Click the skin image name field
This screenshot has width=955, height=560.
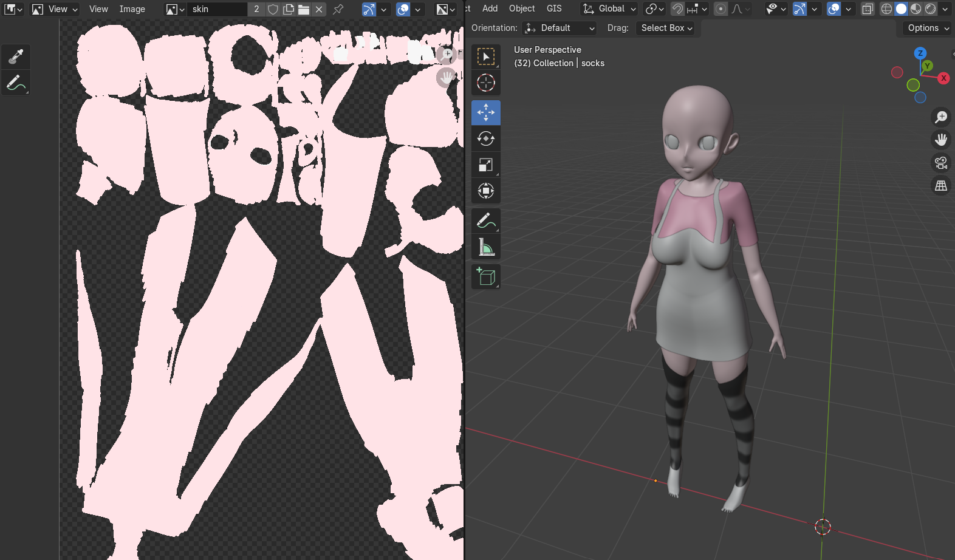click(x=217, y=9)
